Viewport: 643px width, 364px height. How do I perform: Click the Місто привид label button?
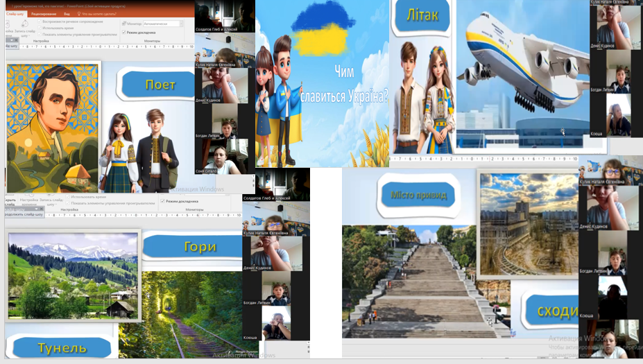click(418, 195)
